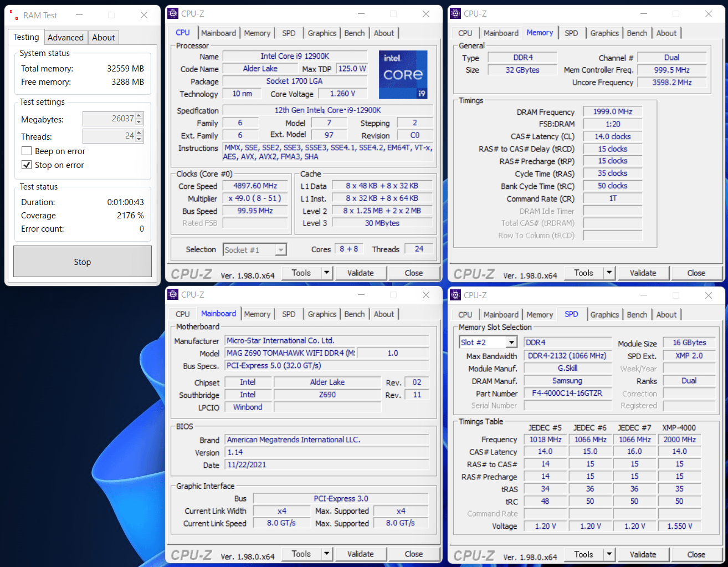Click the Coverage value 2176 %
The image size is (728, 567).
pyautogui.click(x=130, y=215)
